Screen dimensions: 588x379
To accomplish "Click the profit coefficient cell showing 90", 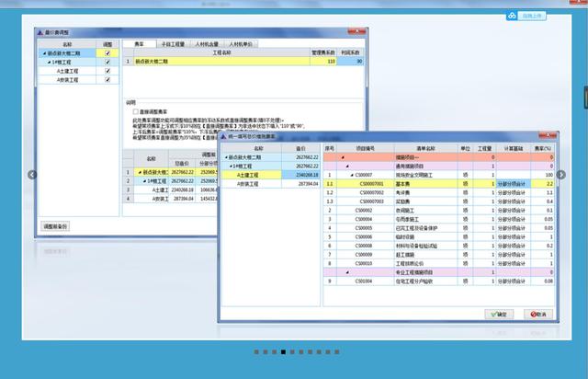I will pos(350,62).
